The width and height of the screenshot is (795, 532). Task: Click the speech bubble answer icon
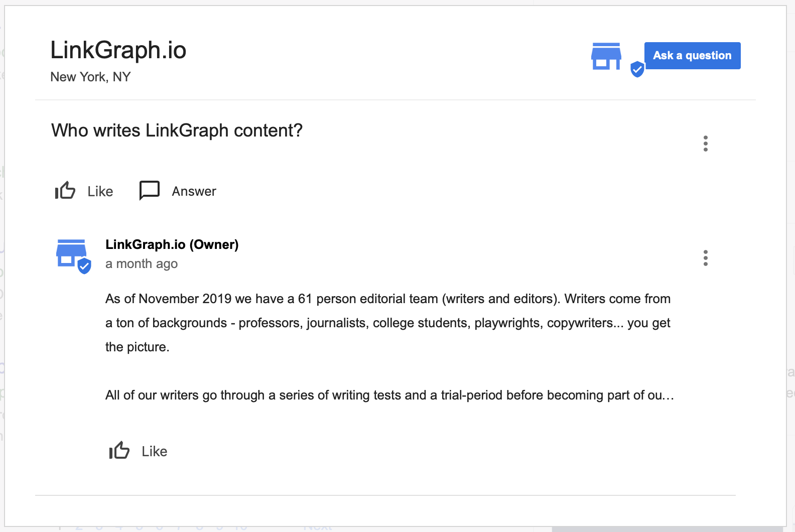[x=150, y=191]
